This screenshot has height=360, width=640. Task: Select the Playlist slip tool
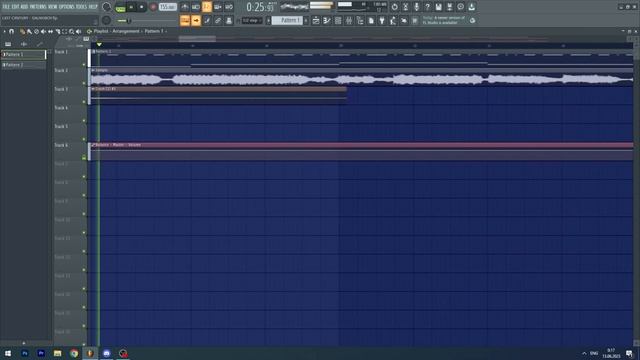(51, 31)
